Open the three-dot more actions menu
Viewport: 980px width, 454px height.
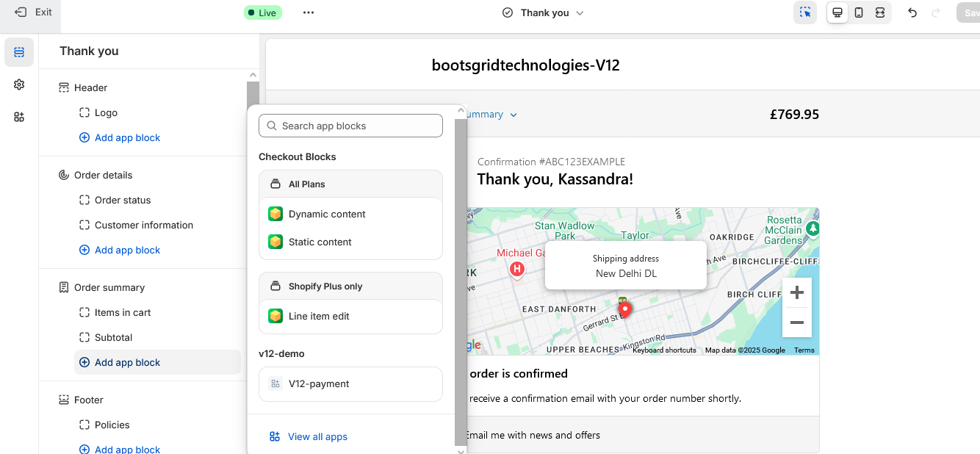coord(309,12)
